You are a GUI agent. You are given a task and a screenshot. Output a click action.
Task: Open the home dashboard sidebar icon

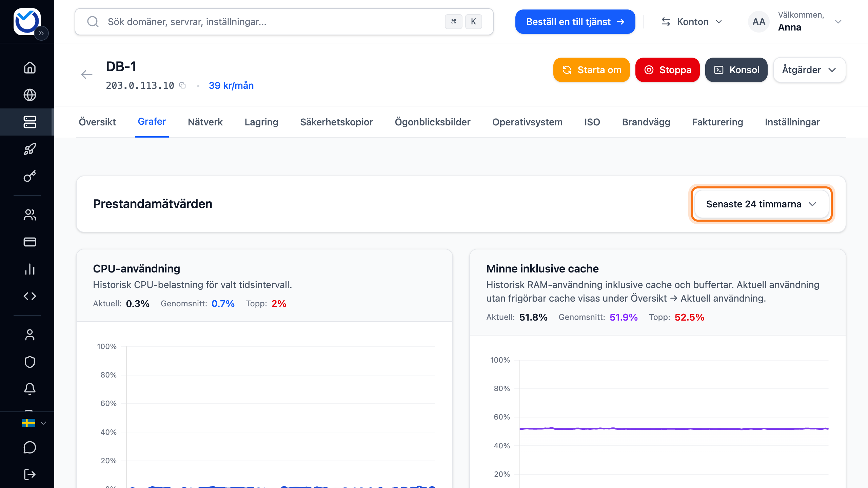click(30, 68)
